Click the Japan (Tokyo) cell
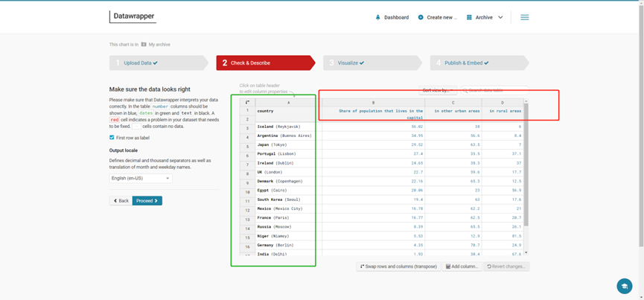Screen dimensions: 644x300 pyautogui.click(x=288, y=145)
